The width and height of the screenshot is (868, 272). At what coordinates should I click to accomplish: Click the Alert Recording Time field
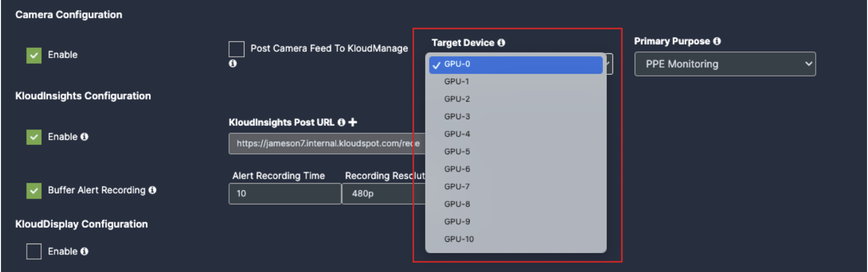(285, 194)
